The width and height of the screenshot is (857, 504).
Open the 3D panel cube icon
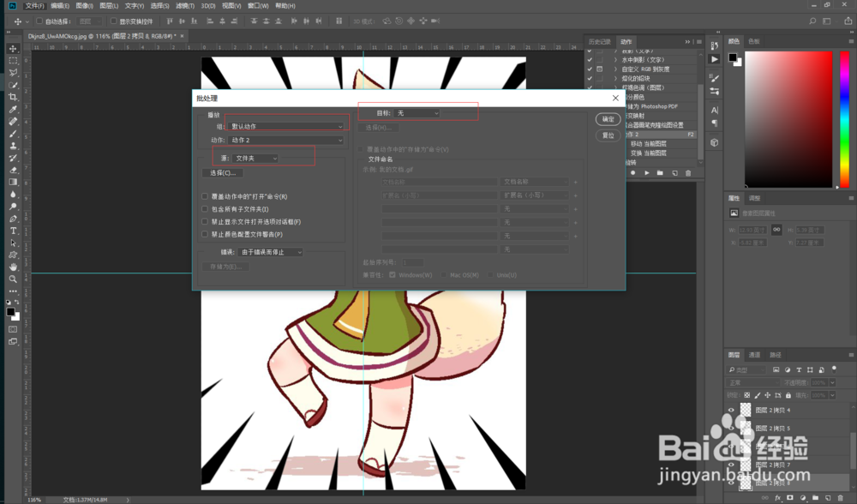click(x=715, y=142)
